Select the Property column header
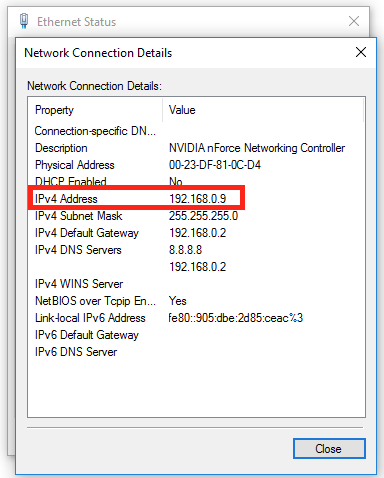 pos(95,110)
